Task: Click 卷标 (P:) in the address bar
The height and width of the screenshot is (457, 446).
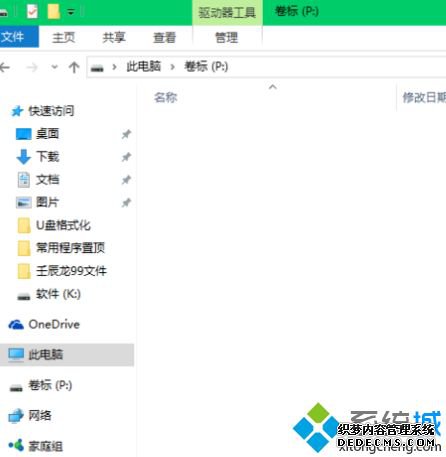Action: coord(206,66)
